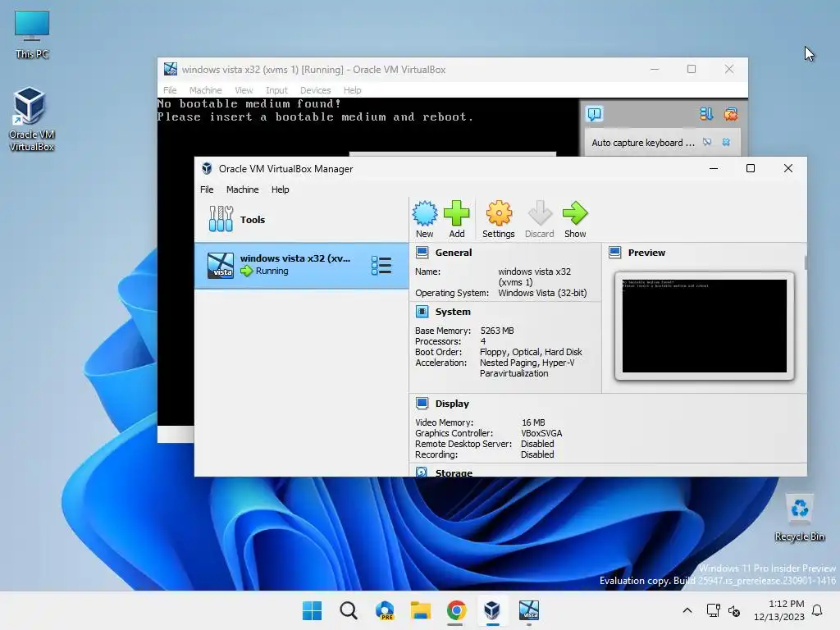The image size is (840, 630).
Task: Click the Storage section disk icon
Action: pyautogui.click(x=422, y=472)
